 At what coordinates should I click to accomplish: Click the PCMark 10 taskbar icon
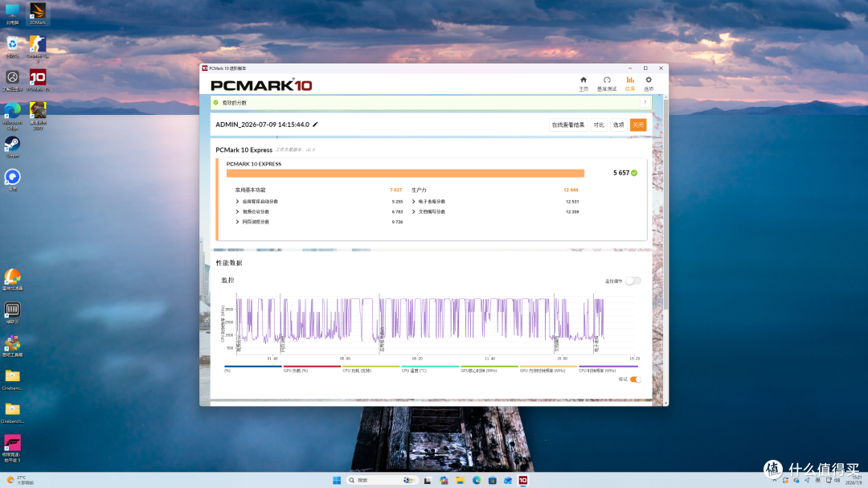(523, 480)
